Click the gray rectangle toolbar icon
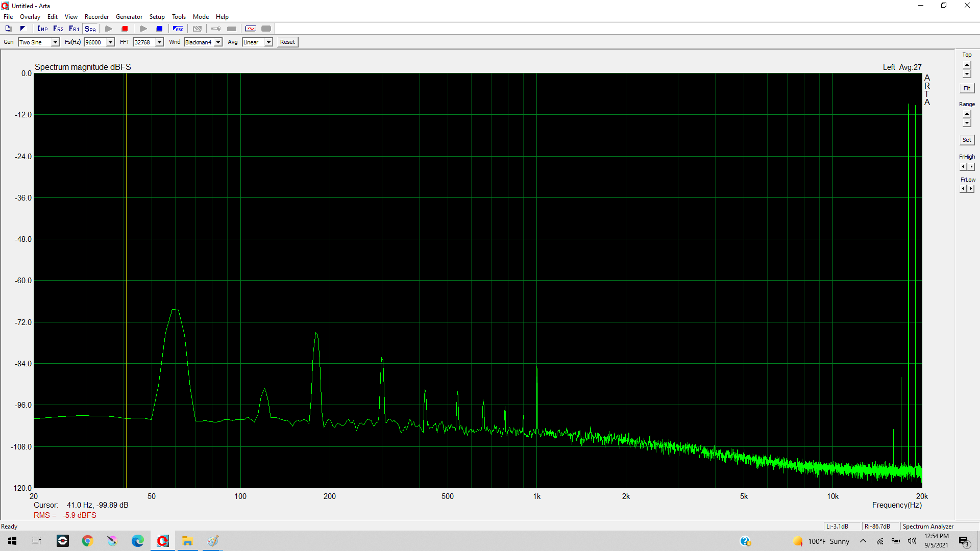The height and width of the screenshot is (551, 980). pyautogui.click(x=232, y=29)
